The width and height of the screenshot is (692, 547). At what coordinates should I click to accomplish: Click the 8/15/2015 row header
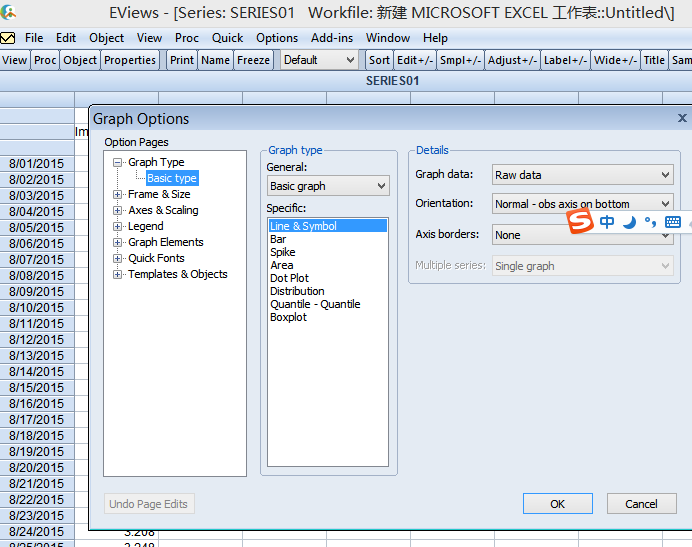pyautogui.click(x=37, y=388)
